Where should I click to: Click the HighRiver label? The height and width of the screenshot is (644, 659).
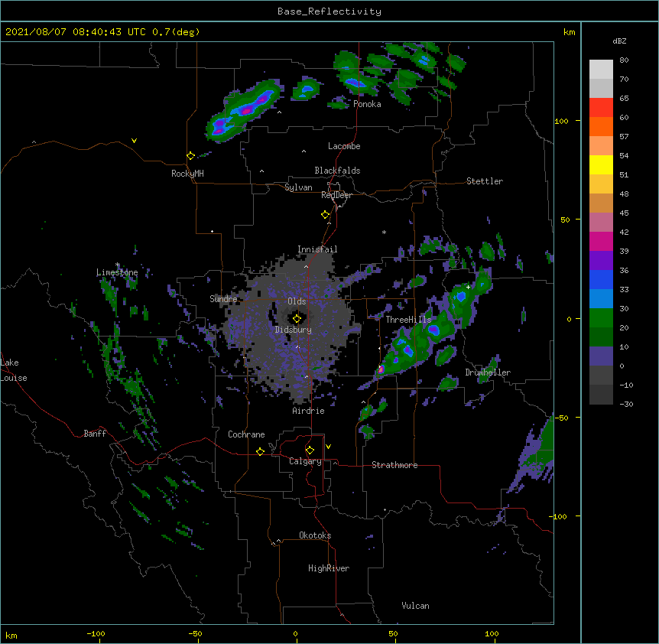329,568
